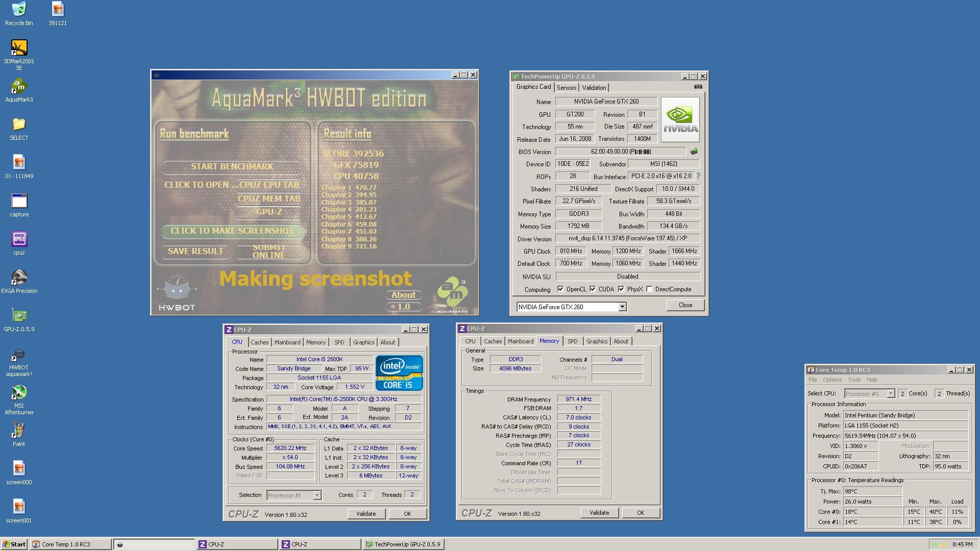Open the SPD tab in right CPU-Z window
980x551 pixels.
[x=573, y=341]
